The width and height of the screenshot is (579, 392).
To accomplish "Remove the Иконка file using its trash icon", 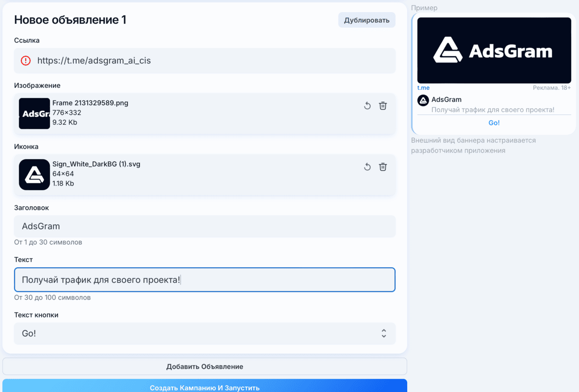I will (383, 166).
